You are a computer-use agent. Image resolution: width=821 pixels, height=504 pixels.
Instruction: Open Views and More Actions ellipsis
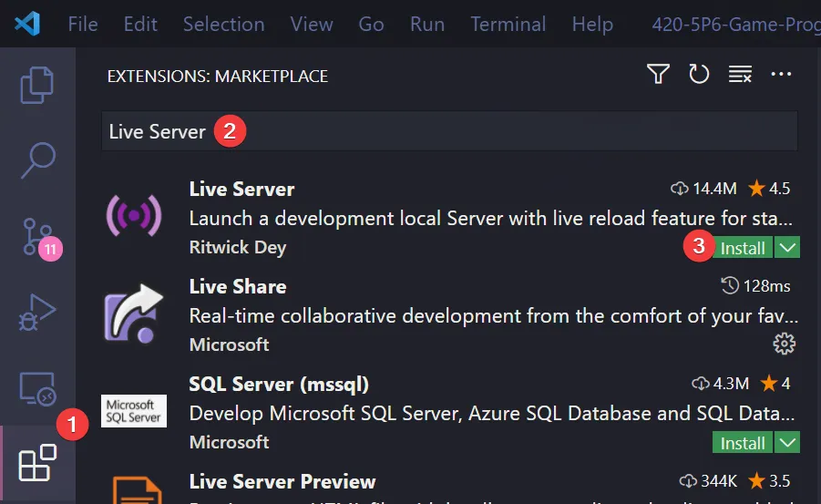tap(781, 74)
